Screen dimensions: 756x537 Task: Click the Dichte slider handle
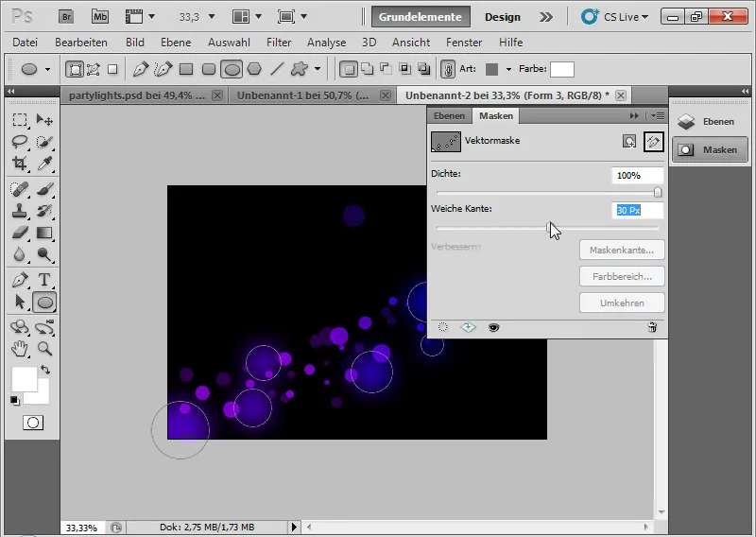(658, 193)
